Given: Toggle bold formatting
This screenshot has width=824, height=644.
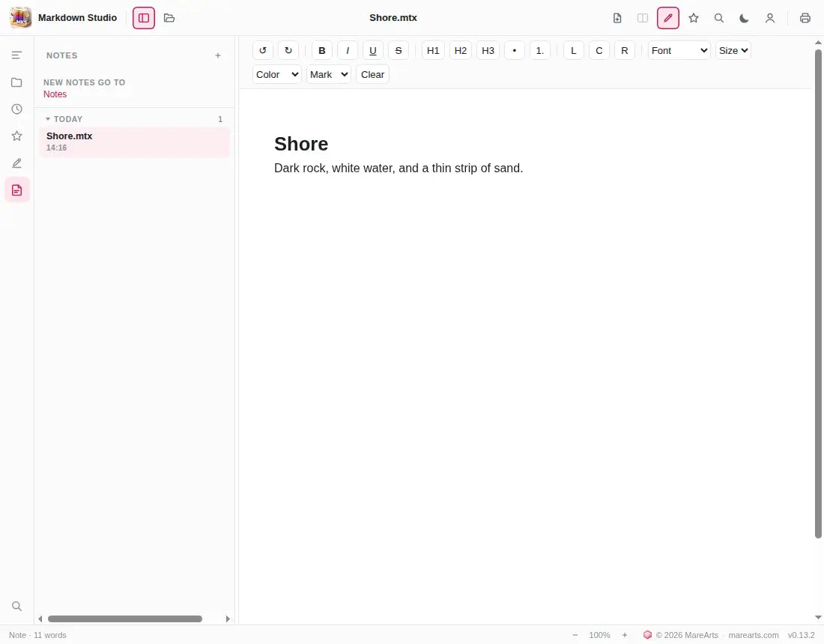Looking at the screenshot, I should coord(322,50).
